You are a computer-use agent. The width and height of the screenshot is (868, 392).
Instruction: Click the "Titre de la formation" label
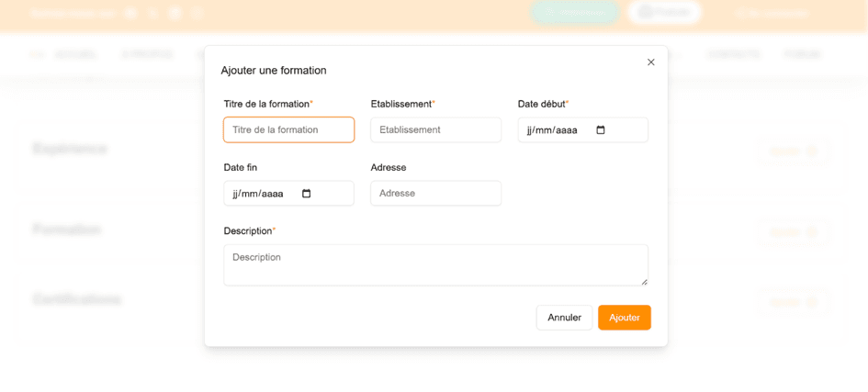click(x=266, y=105)
